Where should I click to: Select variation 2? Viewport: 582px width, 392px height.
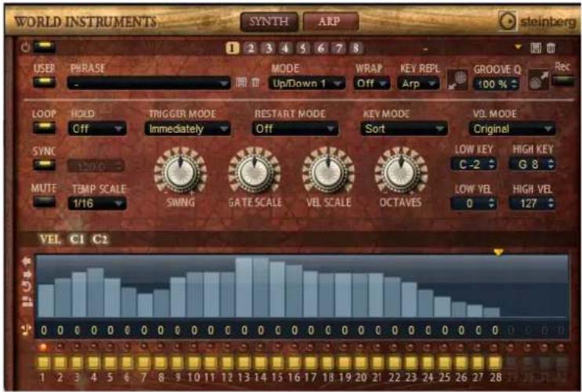point(251,48)
